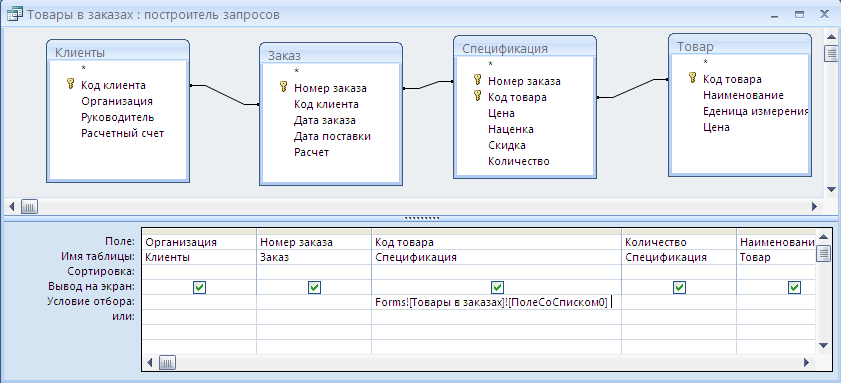Screen dimensions: 841x383
Task: Click Клиенты table name cell in grid
Action: [x=200, y=257]
